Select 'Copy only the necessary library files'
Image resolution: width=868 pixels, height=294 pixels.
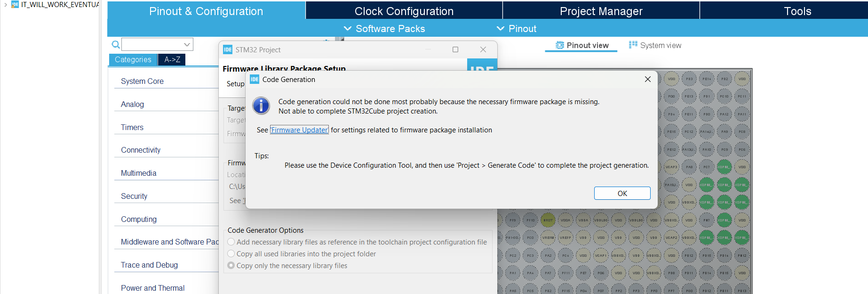pos(231,266)
